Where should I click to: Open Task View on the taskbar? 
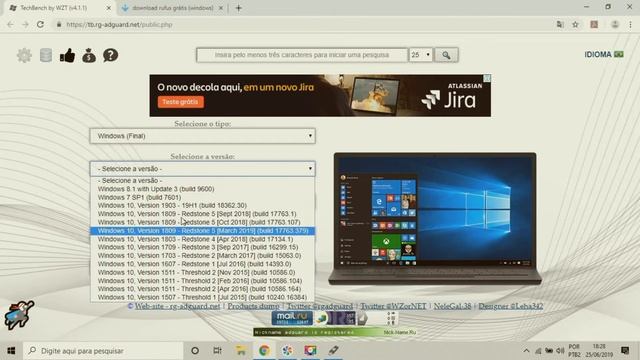pos(218,350)
